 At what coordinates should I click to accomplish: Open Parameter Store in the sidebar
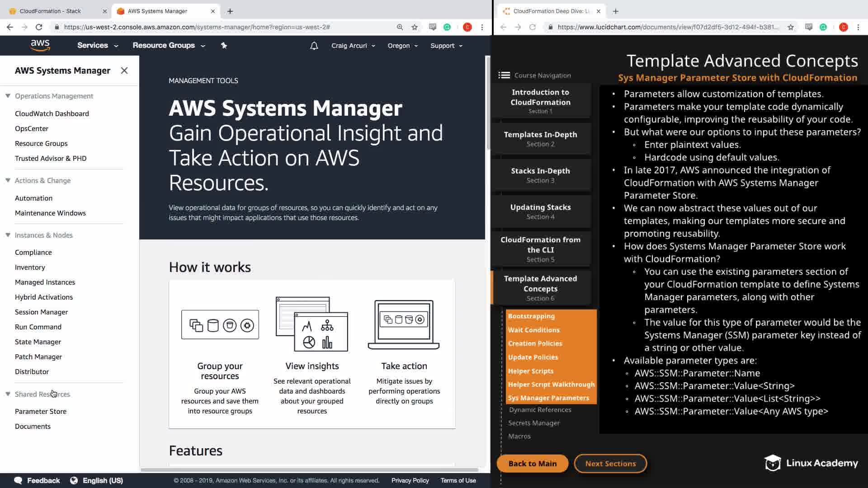pos(41,411)
